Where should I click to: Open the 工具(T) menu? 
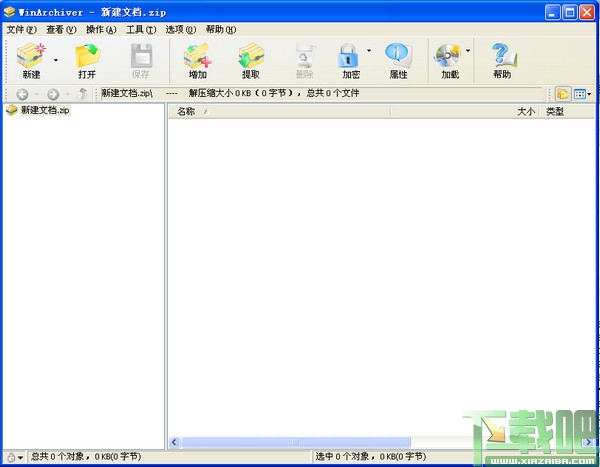[141, 29]
